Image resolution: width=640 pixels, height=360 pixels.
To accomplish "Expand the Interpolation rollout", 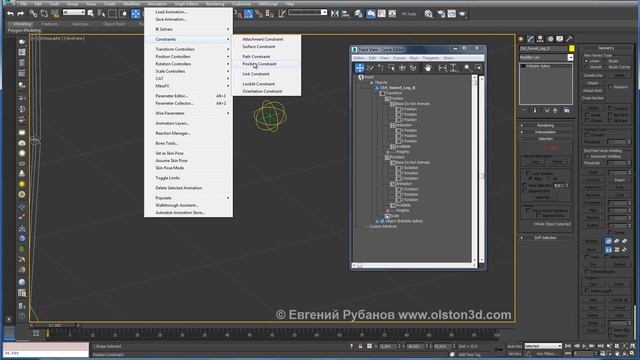I will 545,132.
